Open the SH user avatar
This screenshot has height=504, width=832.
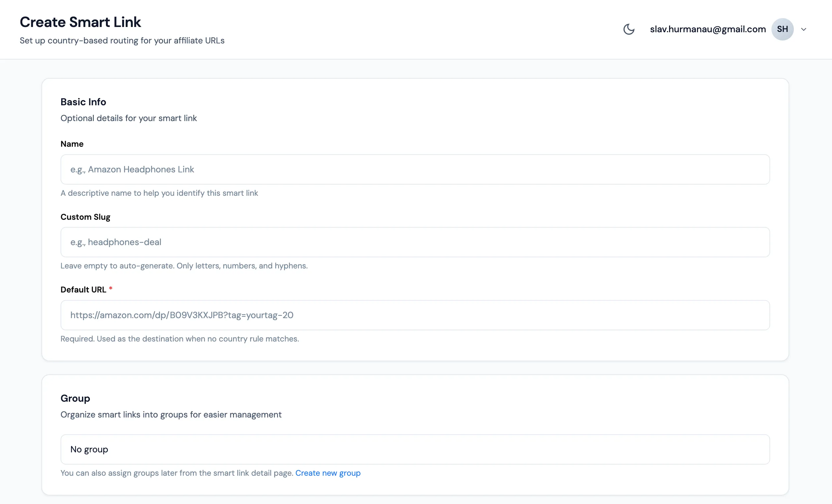782,29
